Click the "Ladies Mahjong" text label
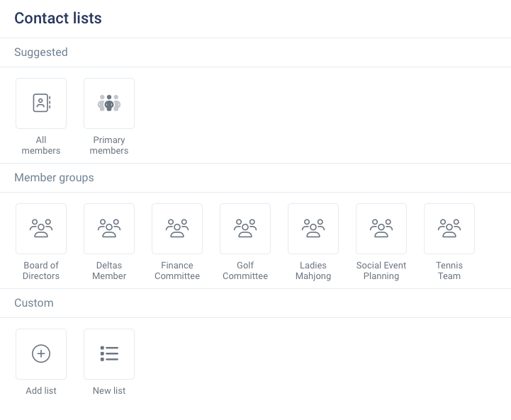Screen dimensions: 511x420 313,271
